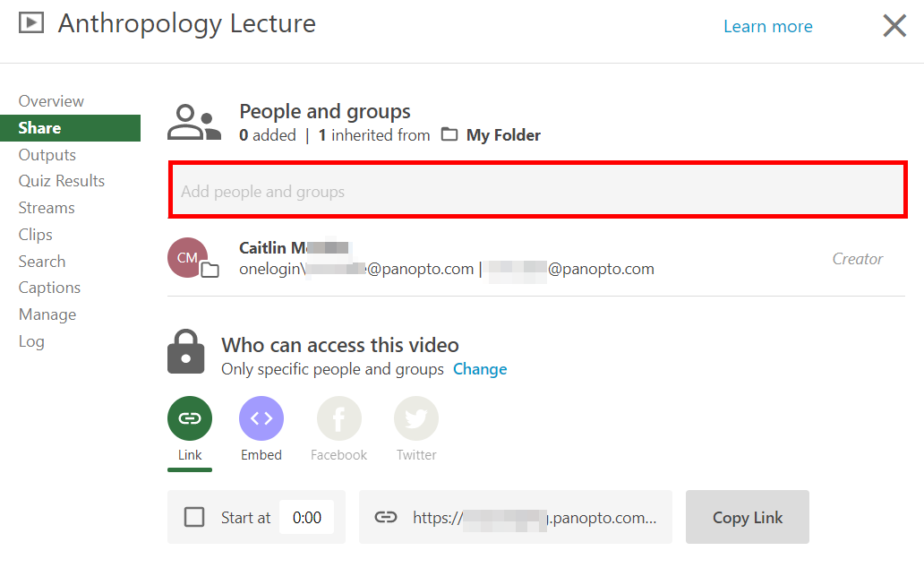Screen dimensions: 924x568
Task: Open the My Folder link
Action: (x=503, y=135)
